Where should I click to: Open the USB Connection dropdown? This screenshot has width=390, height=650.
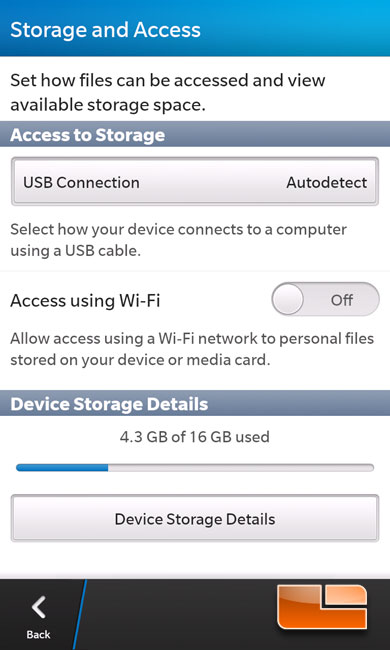point(195,182)
